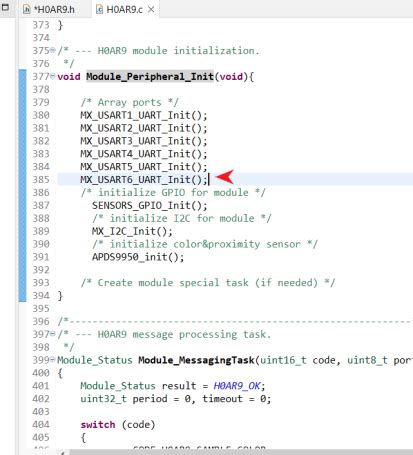This screenshot has height=455, width=413.
Task: Click the H0AR9_OK constant
Action: [237, 386]
